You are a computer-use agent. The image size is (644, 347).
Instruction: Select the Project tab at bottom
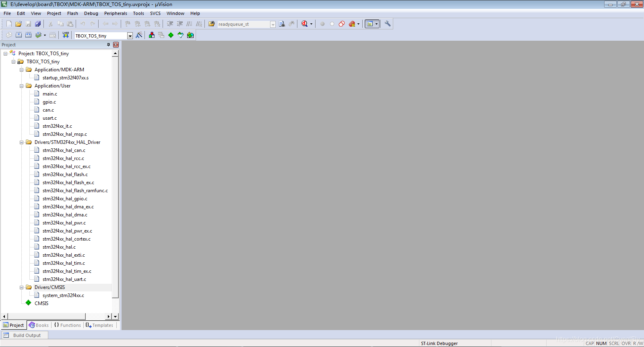tap(14, 325)
